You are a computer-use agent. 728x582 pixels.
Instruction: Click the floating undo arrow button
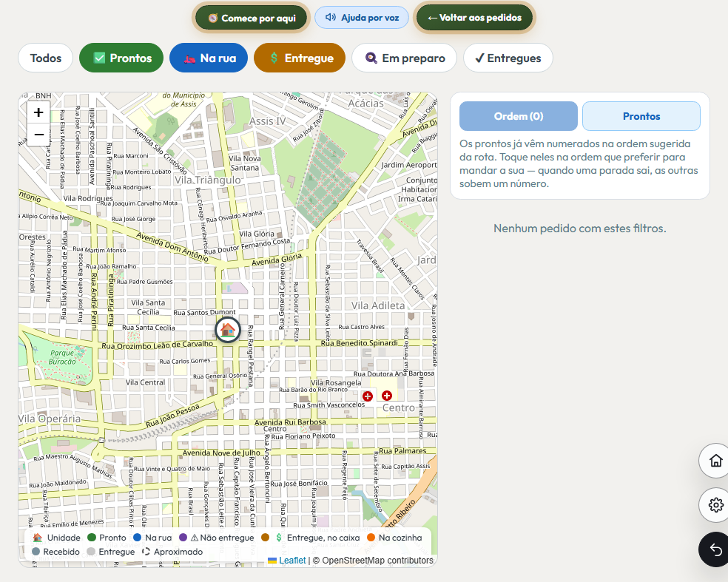click(715, 549)
